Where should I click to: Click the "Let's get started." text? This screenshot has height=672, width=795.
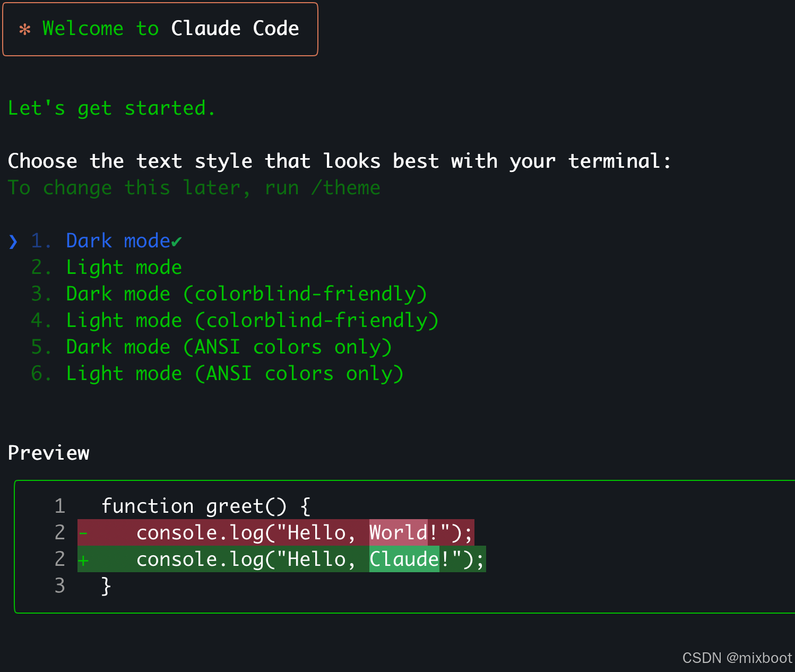coord(111,108)
